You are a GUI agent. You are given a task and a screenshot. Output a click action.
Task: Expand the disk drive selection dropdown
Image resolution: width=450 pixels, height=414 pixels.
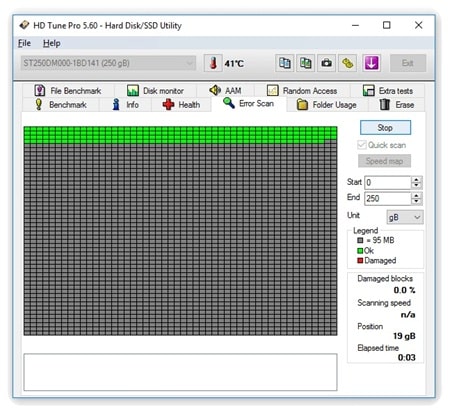coord(108,63)
